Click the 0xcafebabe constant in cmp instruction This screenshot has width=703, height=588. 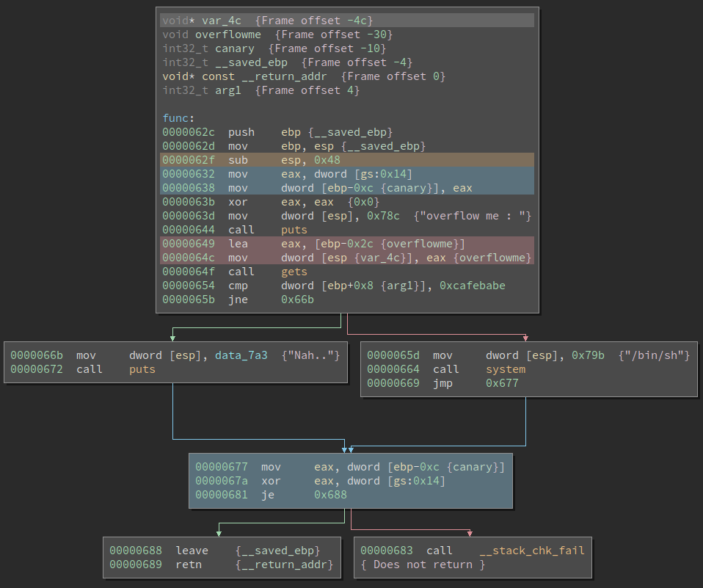click(x=474, y=286)
